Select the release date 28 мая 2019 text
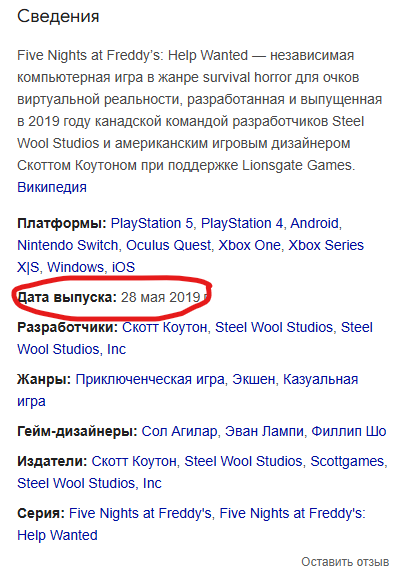 160,297
